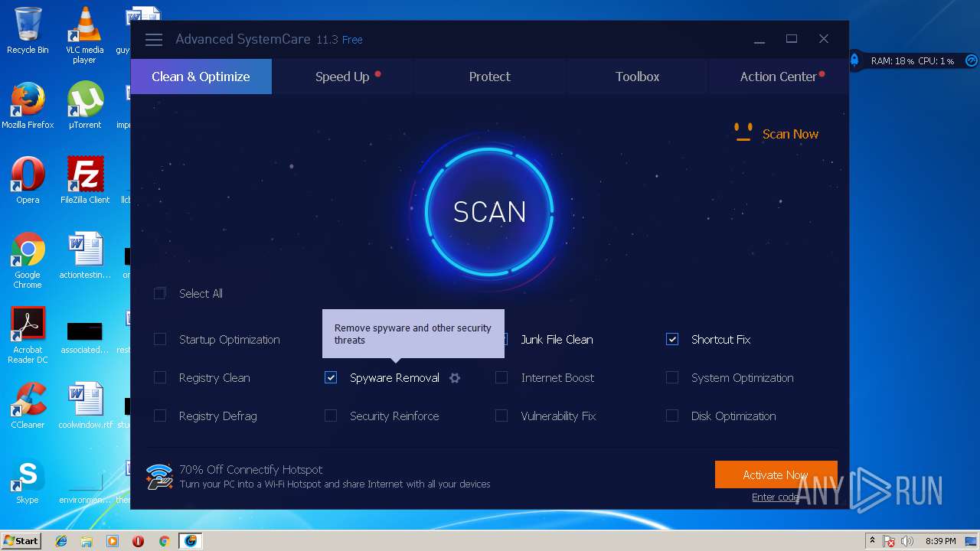Switch to Clean & Optimize tab
This screenshot has width=980, height=551.
coord(201,77)
